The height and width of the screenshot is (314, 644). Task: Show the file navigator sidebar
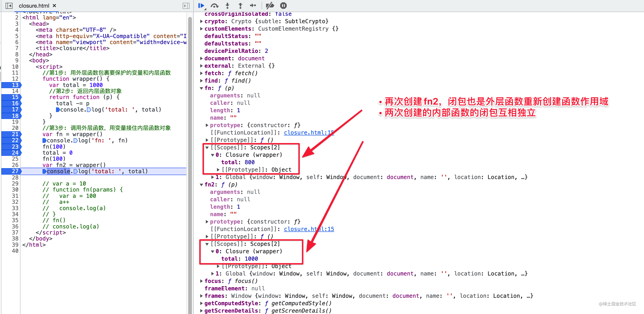(9, 6)
